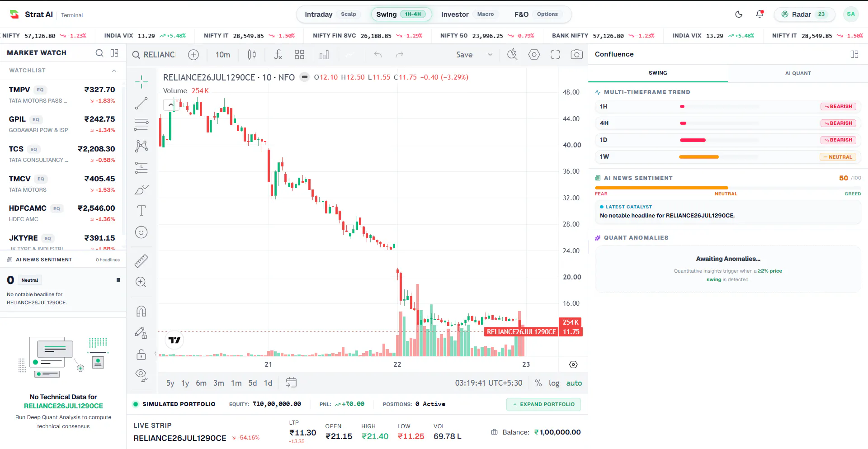Open the SA user profile avatar
This screenshot has height=449, width=868.
pos(851,14)
